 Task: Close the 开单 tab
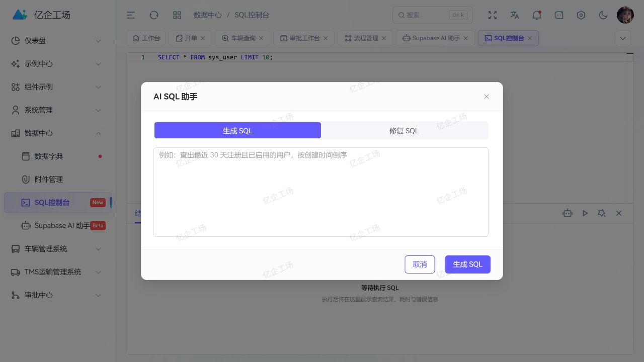pos(203,38)
